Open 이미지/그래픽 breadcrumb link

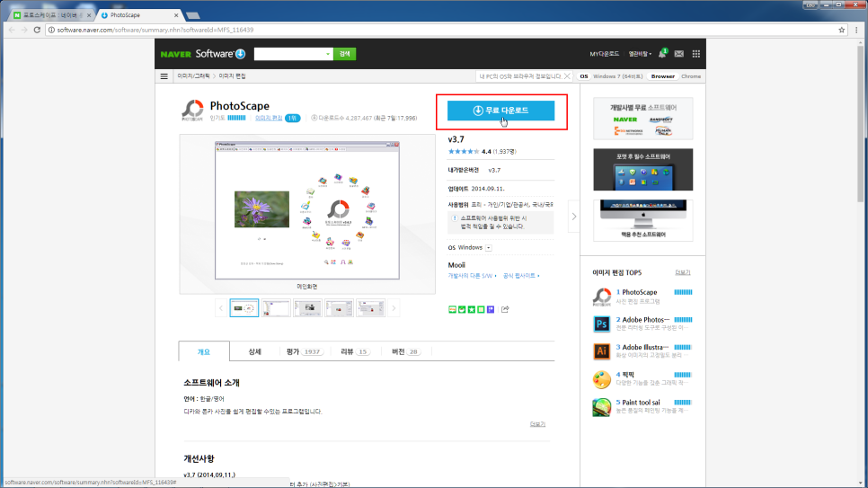click(x=193, y=76)
